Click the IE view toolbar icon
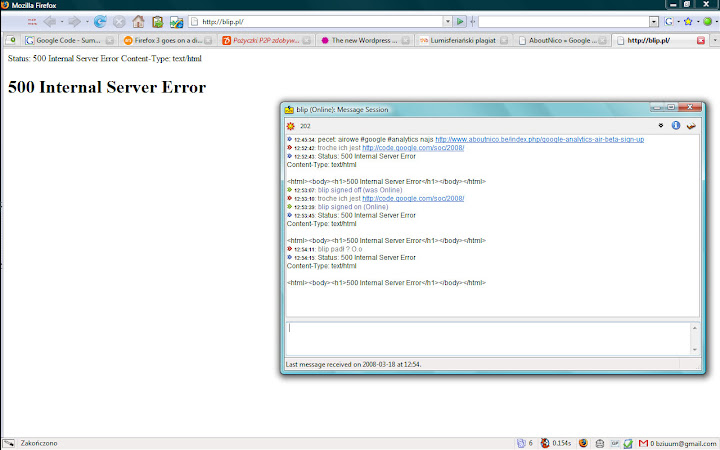Screen dimensions: 720x450 [177, 22]
